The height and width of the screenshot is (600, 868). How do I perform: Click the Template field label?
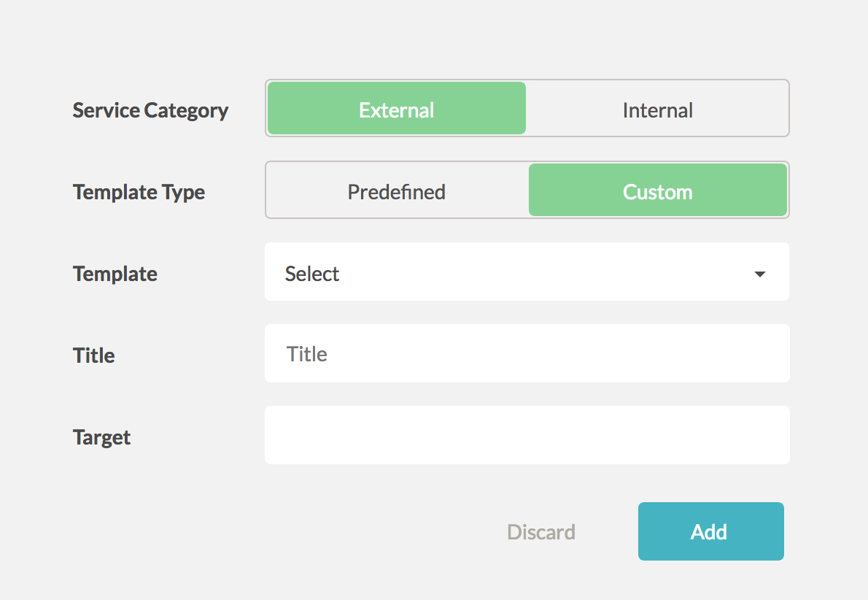point(115,274)
